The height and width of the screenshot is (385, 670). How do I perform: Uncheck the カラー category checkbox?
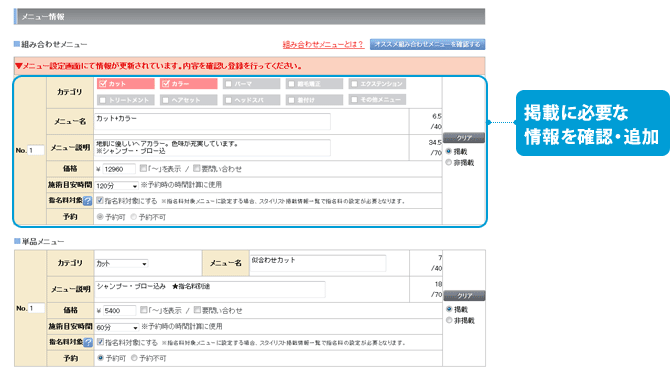(166, 84)
